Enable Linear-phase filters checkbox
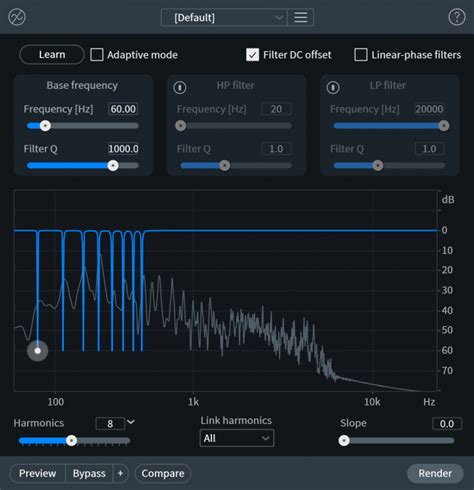 coord(361,55)
